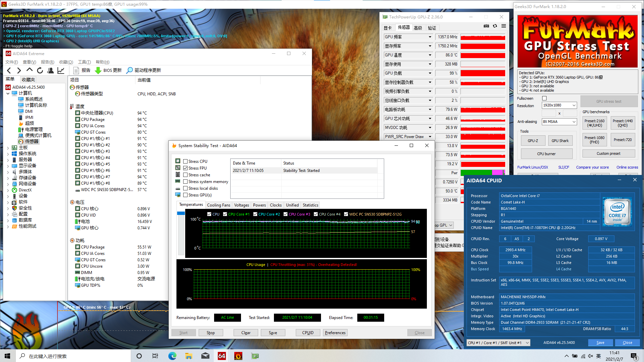Click Stop in stability test
644x362 pixels.
211,333
